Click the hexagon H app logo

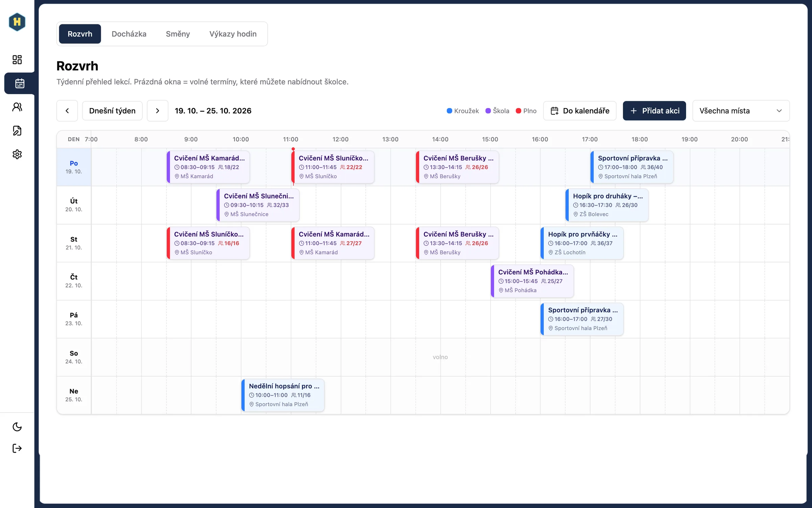[17, 22]
